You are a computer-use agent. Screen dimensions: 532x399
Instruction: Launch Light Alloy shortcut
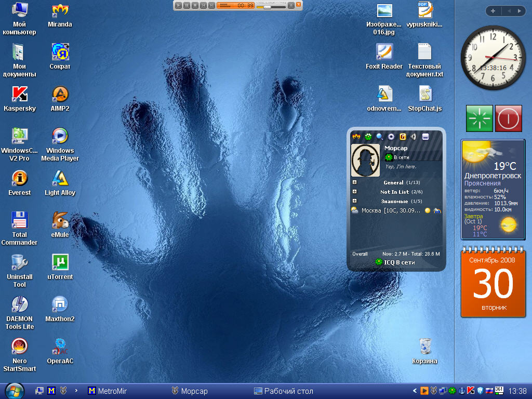coord(60,183)
